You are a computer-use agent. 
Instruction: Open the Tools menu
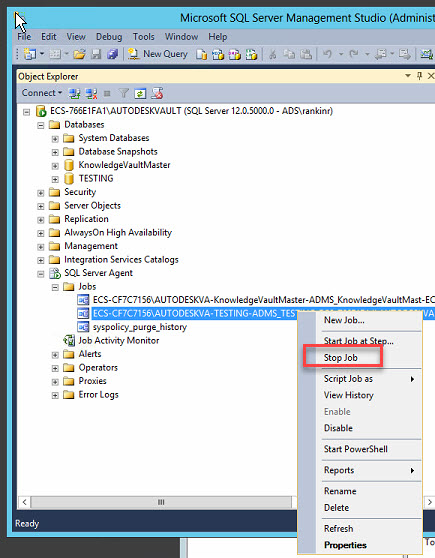(x=143, y=37)
